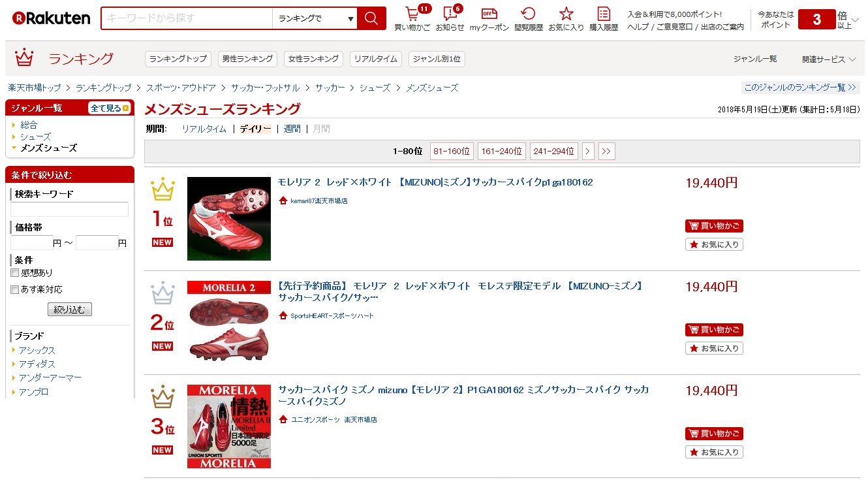868x482 pixels.
Task: Add rank 2 item to お気に入り
Action: (714, 348)
